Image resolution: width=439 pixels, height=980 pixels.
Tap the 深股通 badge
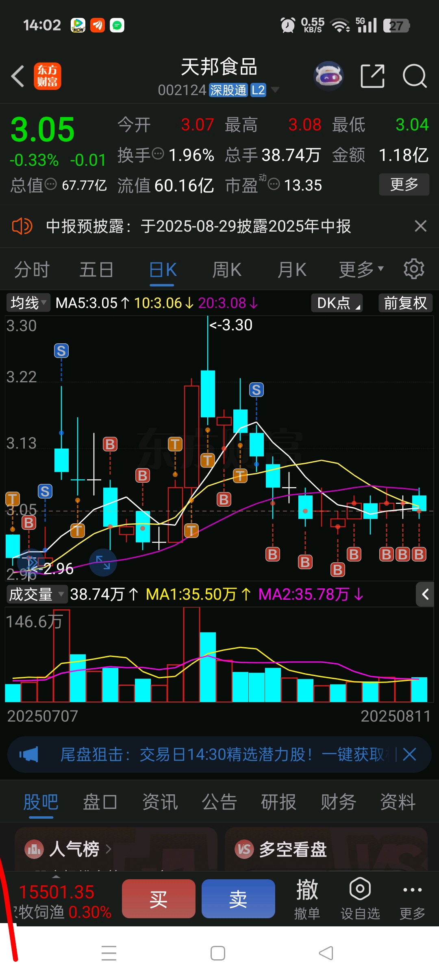tap(228, 90)
